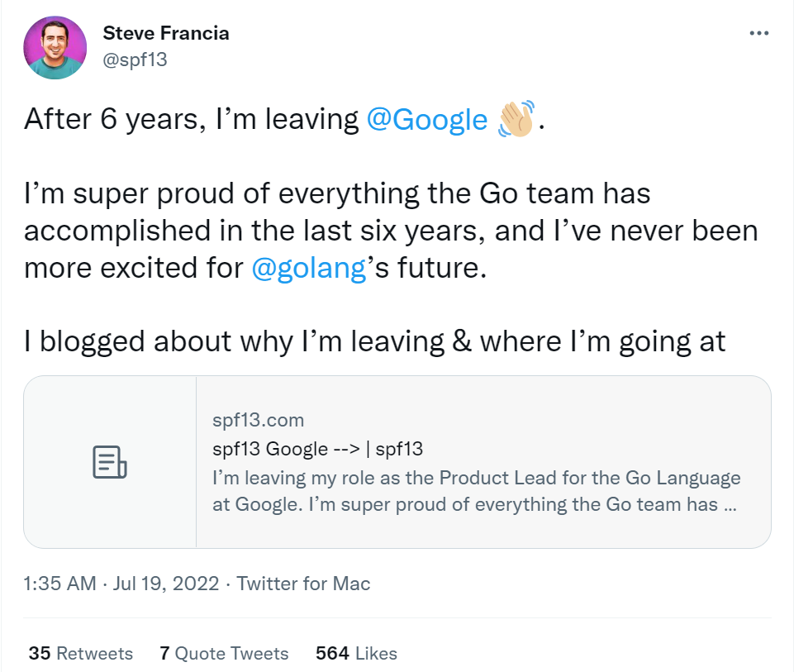The image size is (794, 672).
Task: Open the "spf13 Google --> | spf13" card title
Action: (317, 449)
